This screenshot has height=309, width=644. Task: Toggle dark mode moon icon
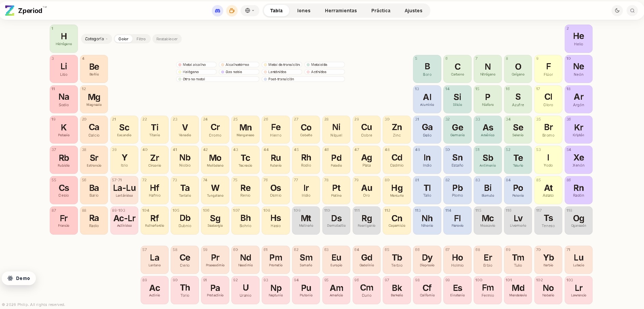(x=617, y=11)
